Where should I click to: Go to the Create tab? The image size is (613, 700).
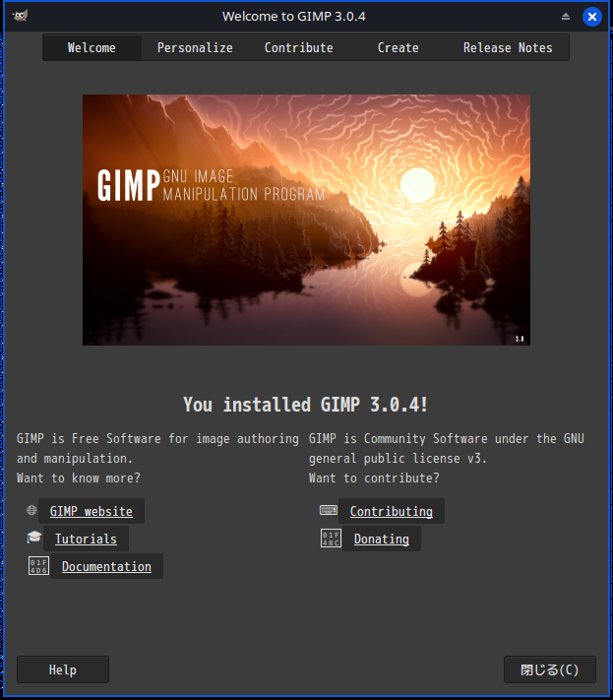(398, 48)
